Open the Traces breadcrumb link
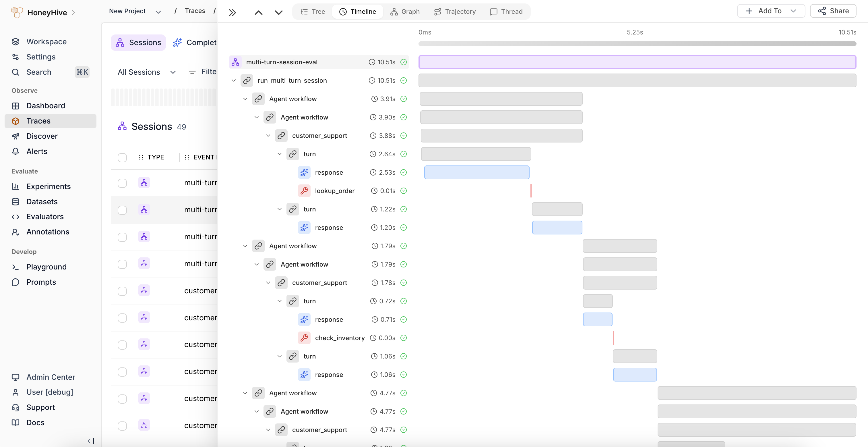Image resolution: width=868 pixels, height=447 pixels. [195, 11]
